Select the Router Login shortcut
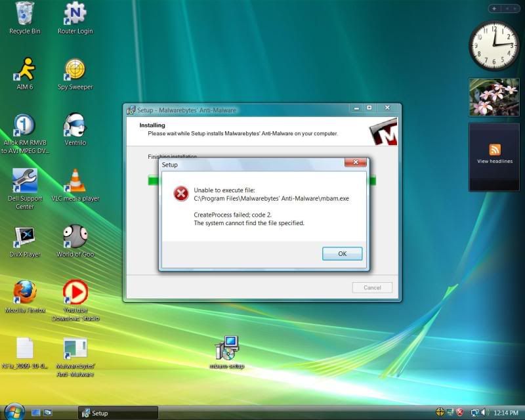The width and height of the screenshot is (525, 420). click(75, 18)
